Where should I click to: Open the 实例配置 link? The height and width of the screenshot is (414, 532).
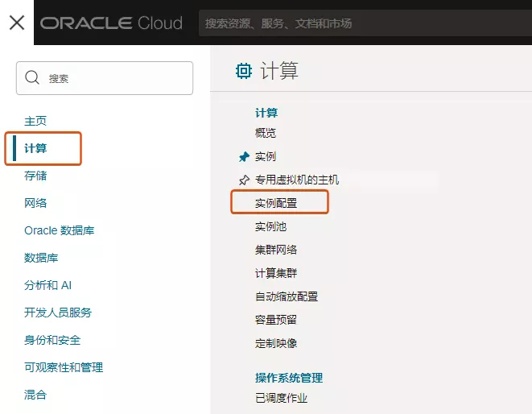tap(276, 203)
